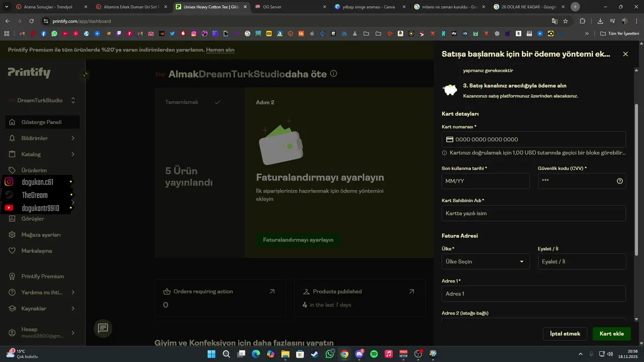Switch to milano ne zaman kuruldu tab
This screenshot has width=644, height=362.
pos(450,7)
